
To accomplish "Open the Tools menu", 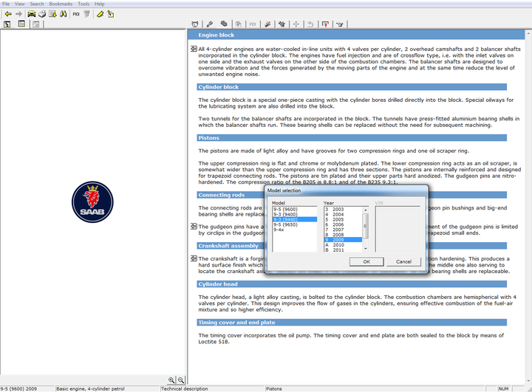I will [83, 4].
